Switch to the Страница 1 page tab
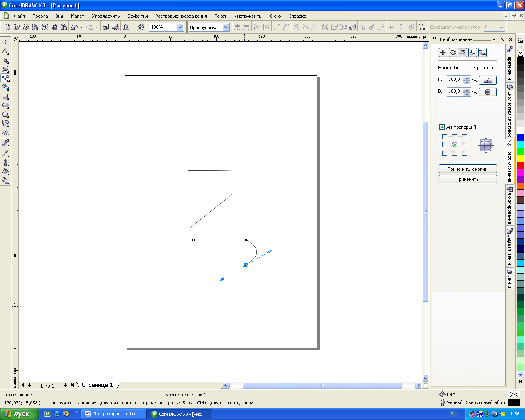The height and width of the screenshot is (420, 525). (x=97, y=385)
